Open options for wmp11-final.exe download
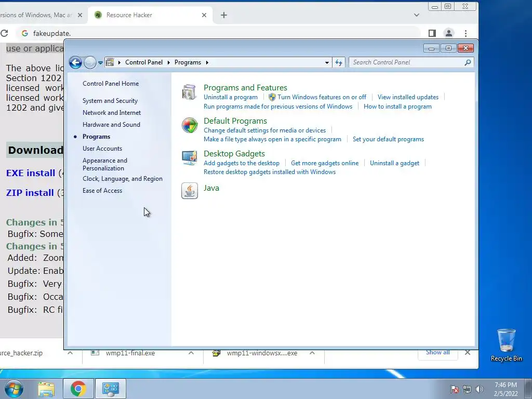 point(191,353)
